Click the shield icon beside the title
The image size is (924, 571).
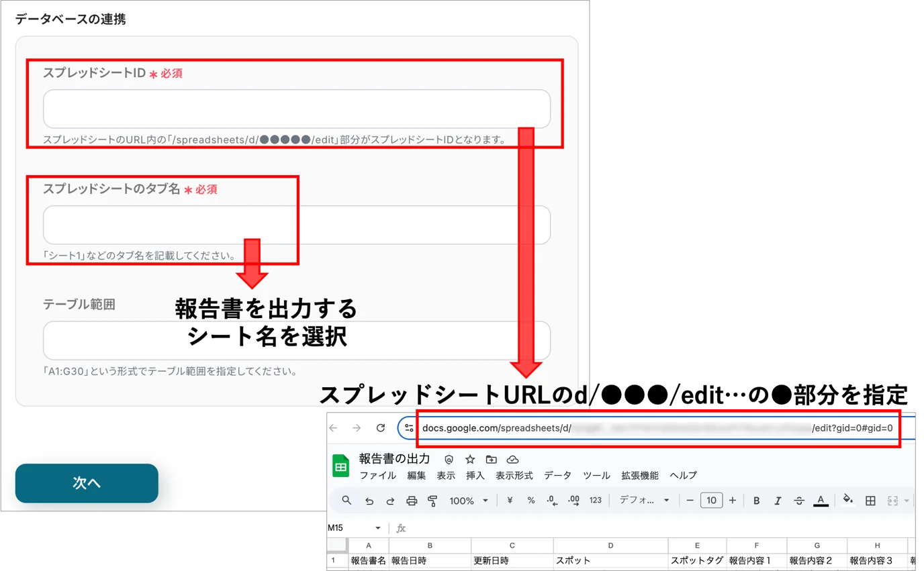pyautogui.click(x=449, y=459)
